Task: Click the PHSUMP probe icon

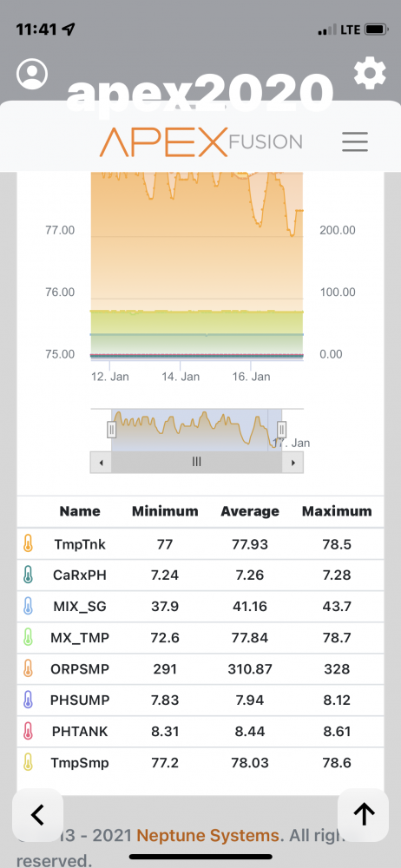Action: 29,700
